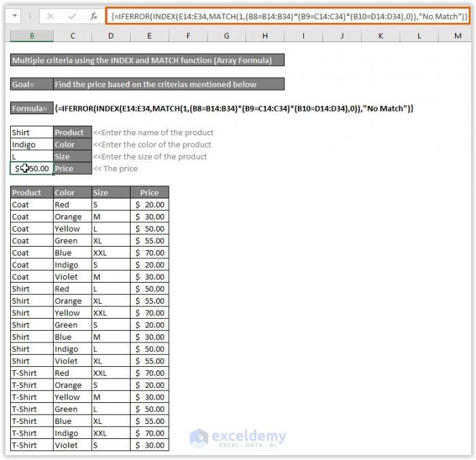Click the 'Product' label beside the Shirt input
The width and height of the screenshot is (476, 460).
coord(73,132)
